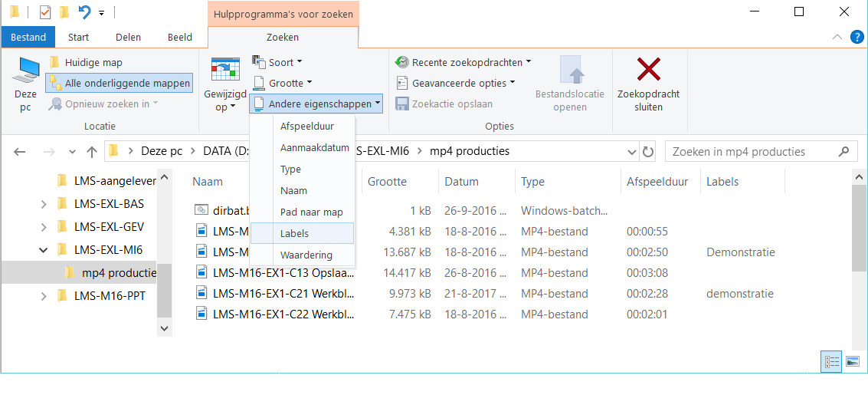
Task: Expand the LMS-EXL-BAS folder
Action: (x=44, y=205)
